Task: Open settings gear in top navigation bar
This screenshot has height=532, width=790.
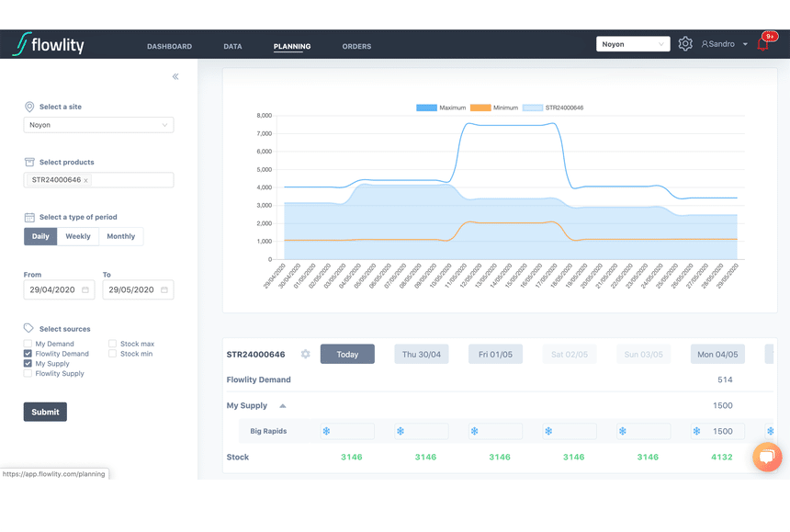Action: (685, 44)
